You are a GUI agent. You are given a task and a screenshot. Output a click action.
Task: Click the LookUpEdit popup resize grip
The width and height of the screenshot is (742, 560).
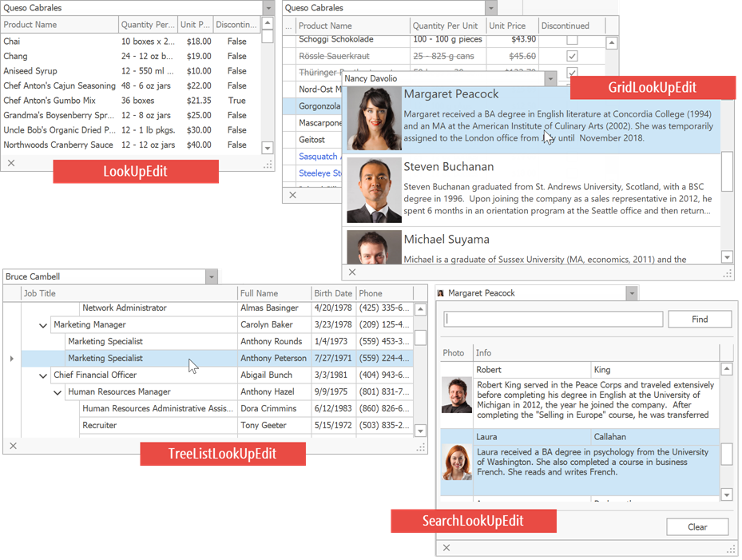tap(268, 165)
